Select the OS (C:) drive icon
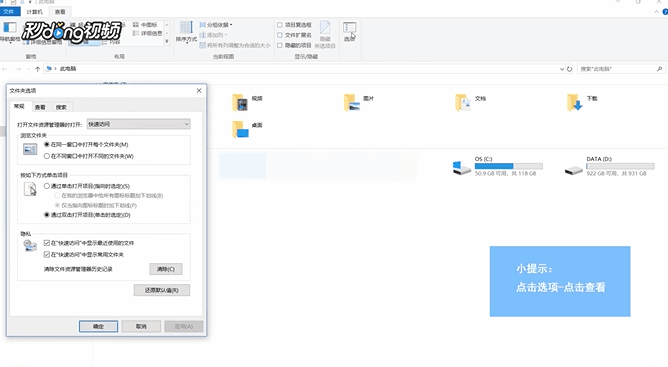This screenshot has height=367, width=668. coord(462,168)
